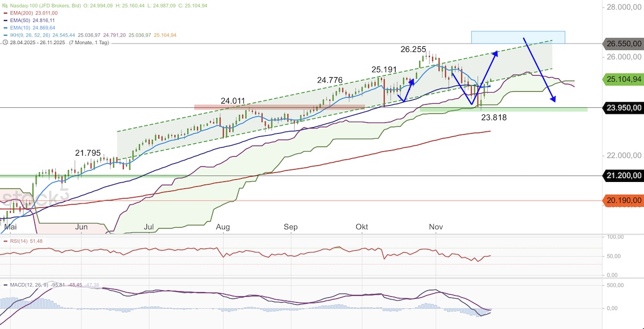Click the light blue EMA(10) legend marker
The height and width of the screenshot is (329, 644).
[x=6, y=27]
